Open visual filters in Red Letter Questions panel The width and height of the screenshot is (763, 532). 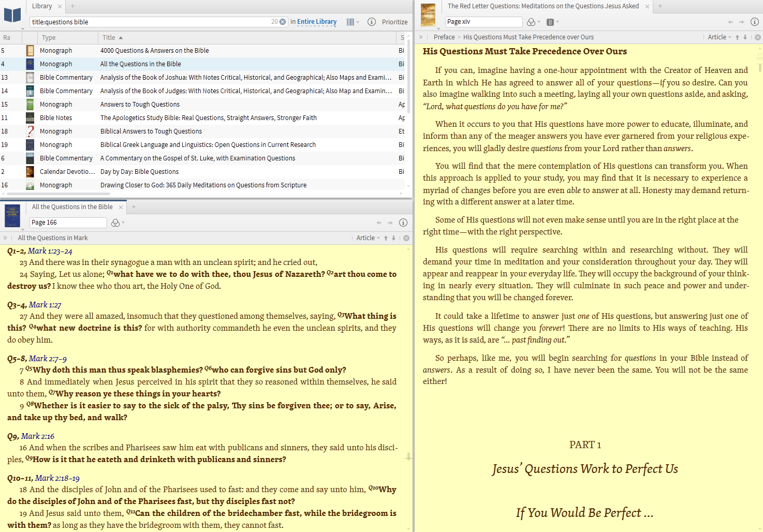pos(533,22)
